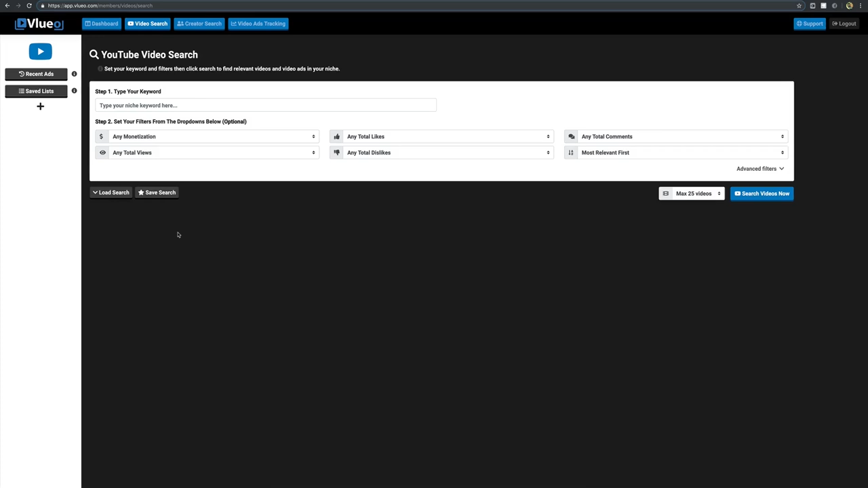The width and height of the screenshot is (868, 488).
Task: Open the Most Relevant First sort dropdown
Action: (682, 152)
